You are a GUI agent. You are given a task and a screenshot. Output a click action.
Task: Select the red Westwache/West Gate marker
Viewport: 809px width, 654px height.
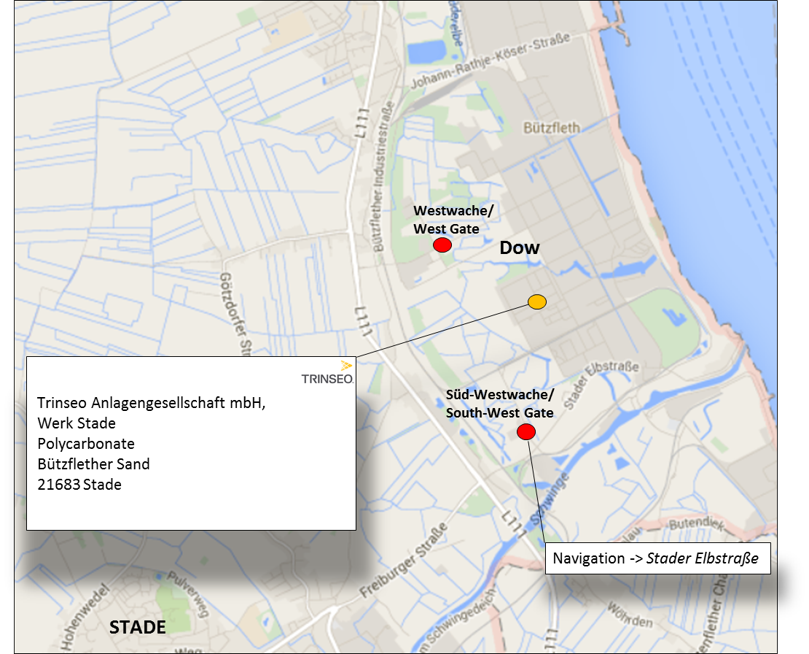(442, 243)
